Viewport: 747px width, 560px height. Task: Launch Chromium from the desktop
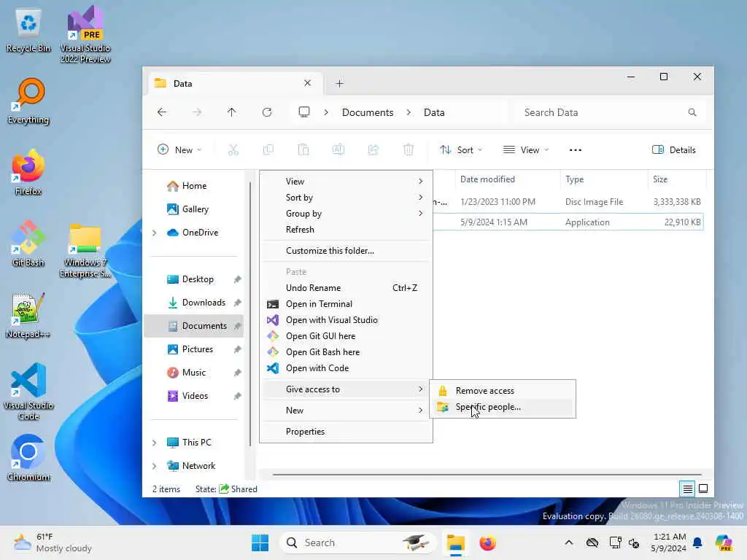click(28, 458)
